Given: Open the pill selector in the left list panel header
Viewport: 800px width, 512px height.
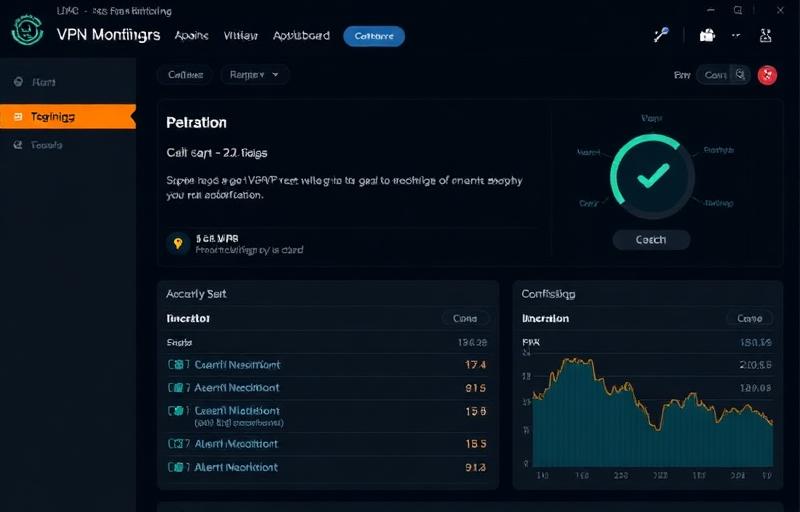Looking at the screenshot, I should (465, 319).
